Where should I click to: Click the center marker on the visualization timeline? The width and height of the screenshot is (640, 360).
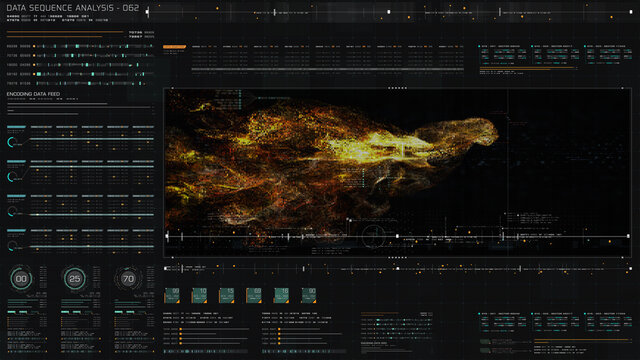click(397, 236)
